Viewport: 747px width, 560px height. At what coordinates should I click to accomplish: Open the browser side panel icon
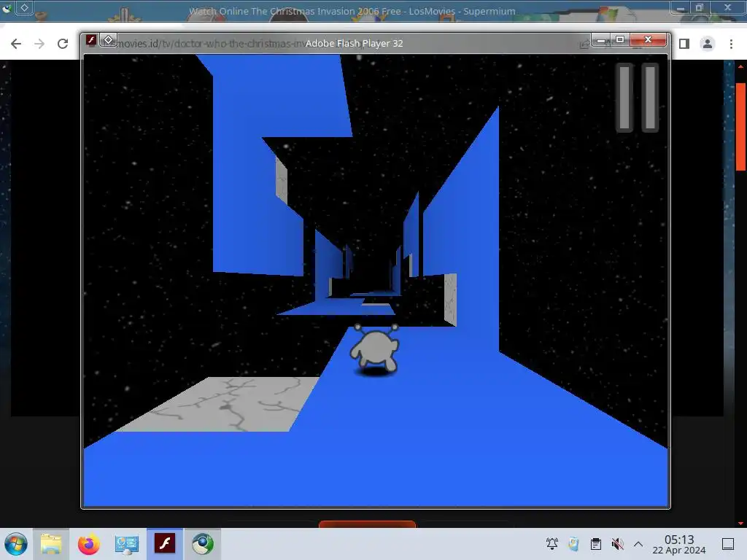[684, 44]
